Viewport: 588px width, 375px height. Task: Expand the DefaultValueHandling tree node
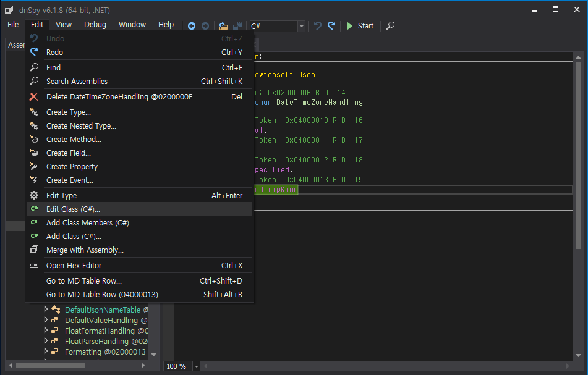pos(46,319)
